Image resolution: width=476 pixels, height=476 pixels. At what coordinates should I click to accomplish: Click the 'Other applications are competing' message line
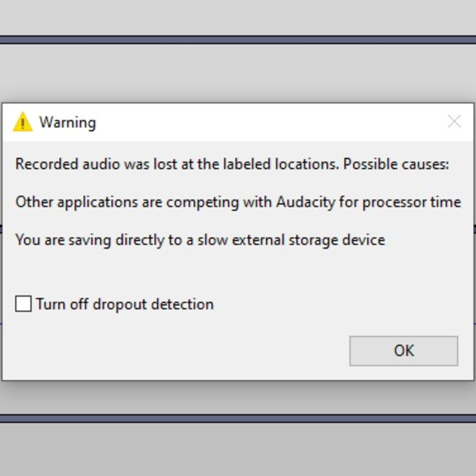pos(238,202)
